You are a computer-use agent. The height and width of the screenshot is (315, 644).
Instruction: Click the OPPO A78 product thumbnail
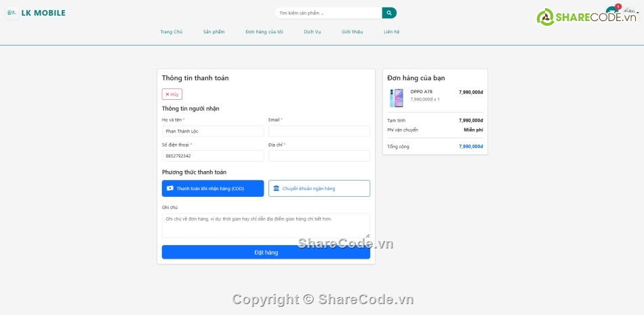click(397, 98)
